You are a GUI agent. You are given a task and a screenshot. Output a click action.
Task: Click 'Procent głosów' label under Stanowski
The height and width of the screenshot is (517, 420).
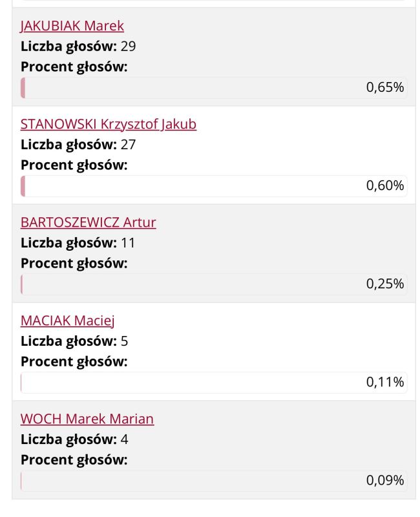[74, 165]
